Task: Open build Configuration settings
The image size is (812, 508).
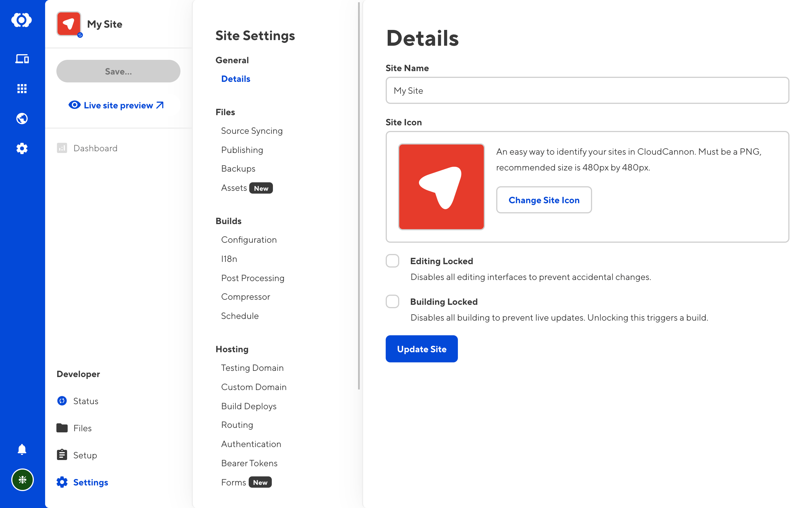Action: (249, 240)
